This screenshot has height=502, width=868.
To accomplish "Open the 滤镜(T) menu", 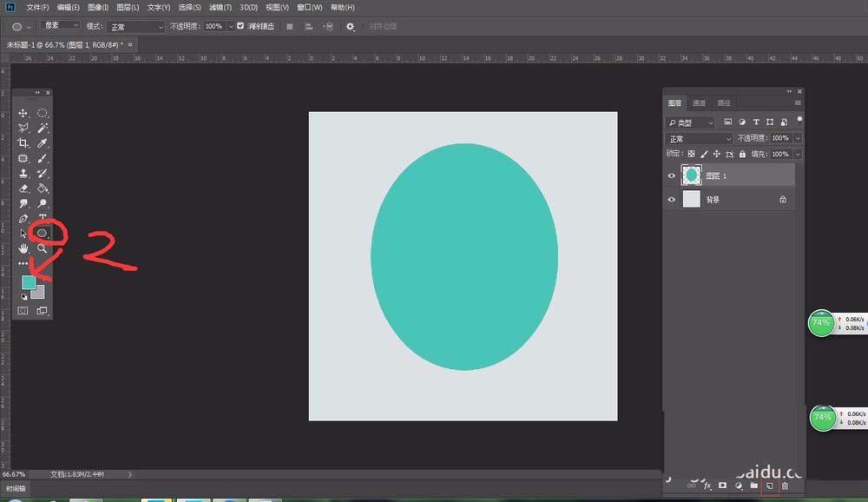I will (x=219, y=7).
